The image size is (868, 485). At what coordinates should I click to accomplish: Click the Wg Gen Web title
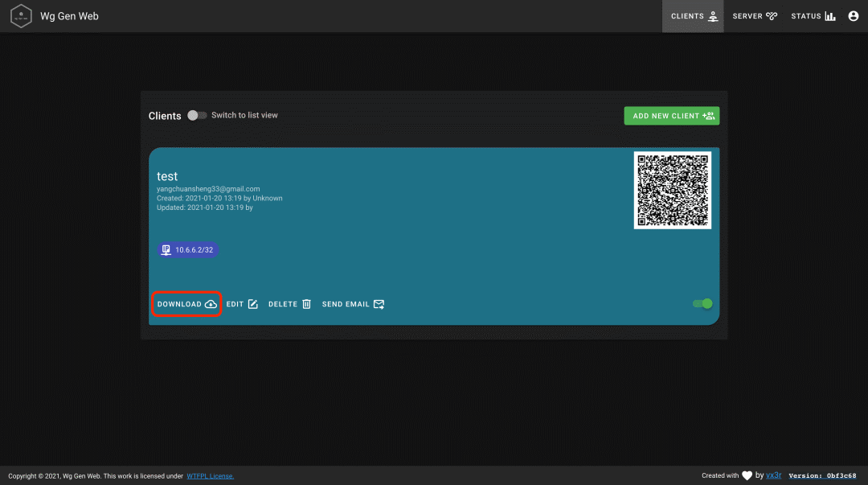pos(69,16)
